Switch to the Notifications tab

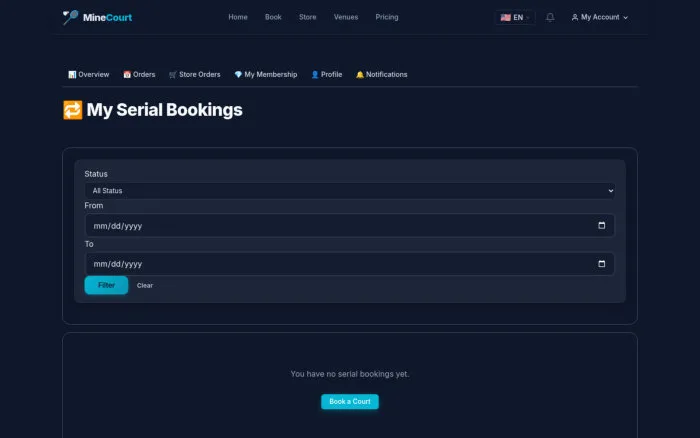pyautogui.click(x=382, y=75)
